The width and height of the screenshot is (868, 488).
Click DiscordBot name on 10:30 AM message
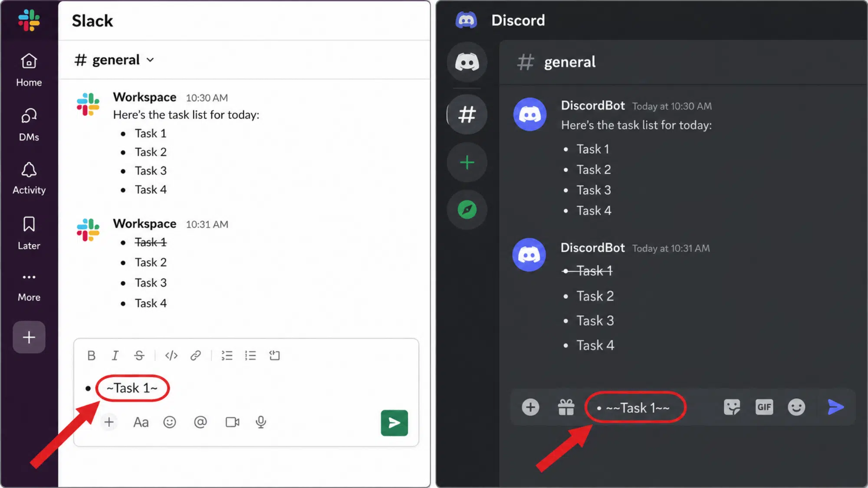tap(593, 105)
